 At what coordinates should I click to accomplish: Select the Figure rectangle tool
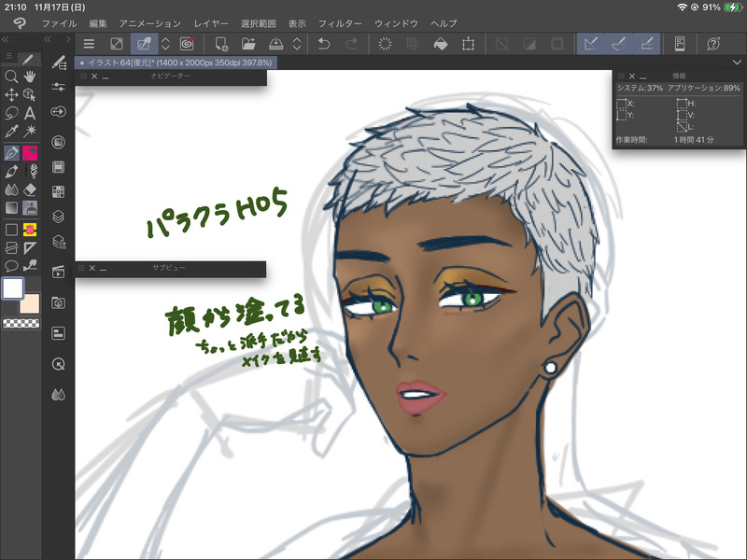[x=11, y=230]
